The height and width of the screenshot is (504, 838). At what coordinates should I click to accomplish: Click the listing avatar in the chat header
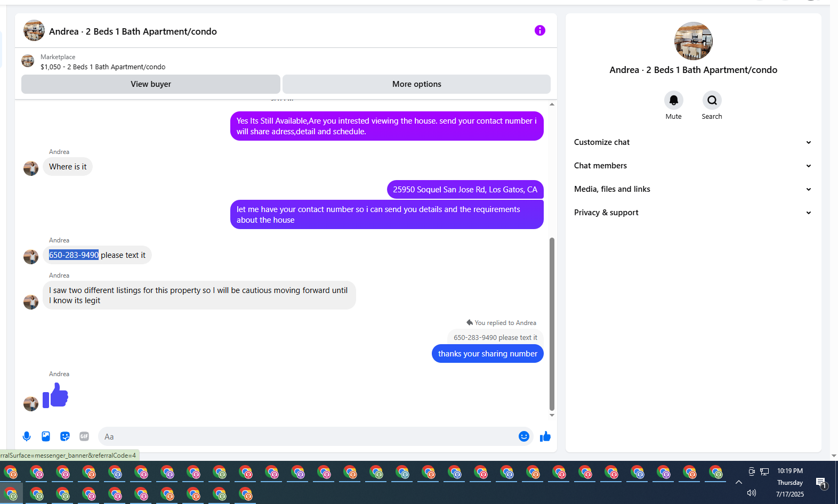point(34,30)
